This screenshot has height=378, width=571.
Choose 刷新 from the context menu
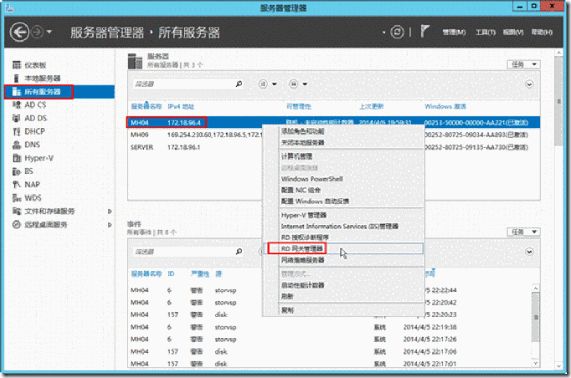click(x=343, y=296)
